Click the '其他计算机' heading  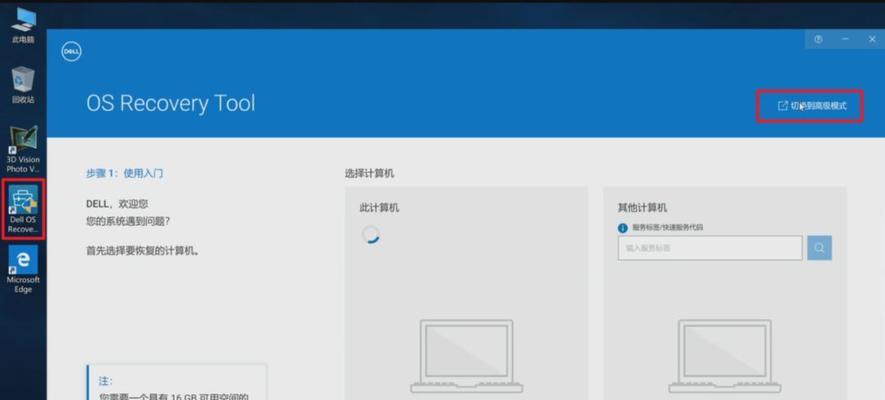tap(642, 208)
